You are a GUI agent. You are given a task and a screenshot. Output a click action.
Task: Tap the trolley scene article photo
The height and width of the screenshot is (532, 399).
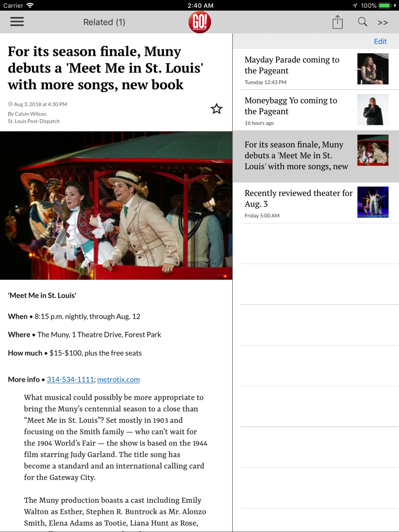click(x=116, y=205)
